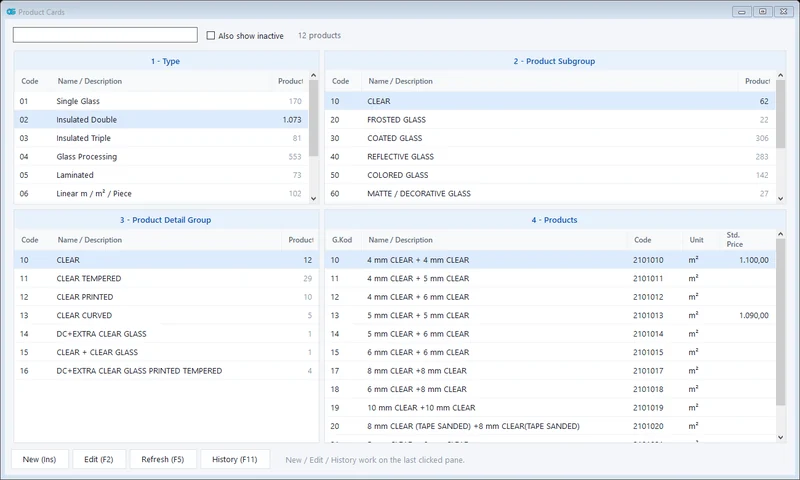Viewport: 800px width, 480px height.
Task: Click the product search input field
Action: click(x=105, y=35)
